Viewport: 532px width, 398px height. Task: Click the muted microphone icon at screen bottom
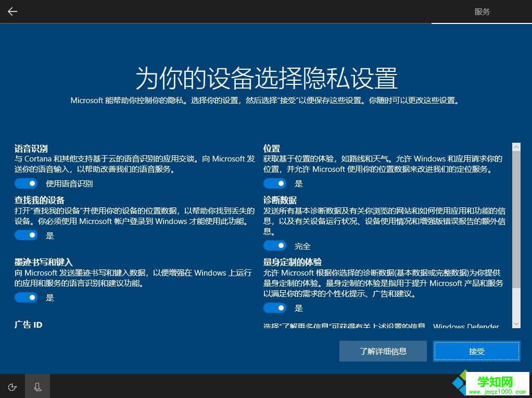[37, 387]
